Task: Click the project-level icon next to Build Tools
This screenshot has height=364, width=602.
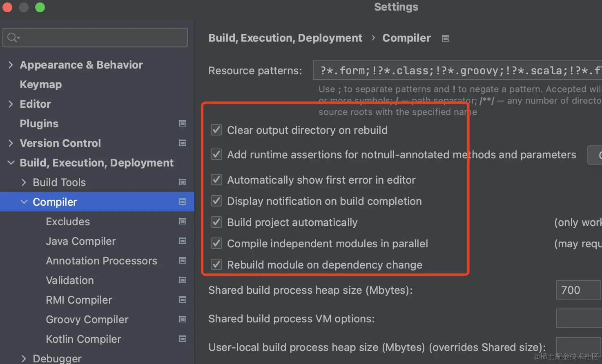Action: click(x=183, y=182)
